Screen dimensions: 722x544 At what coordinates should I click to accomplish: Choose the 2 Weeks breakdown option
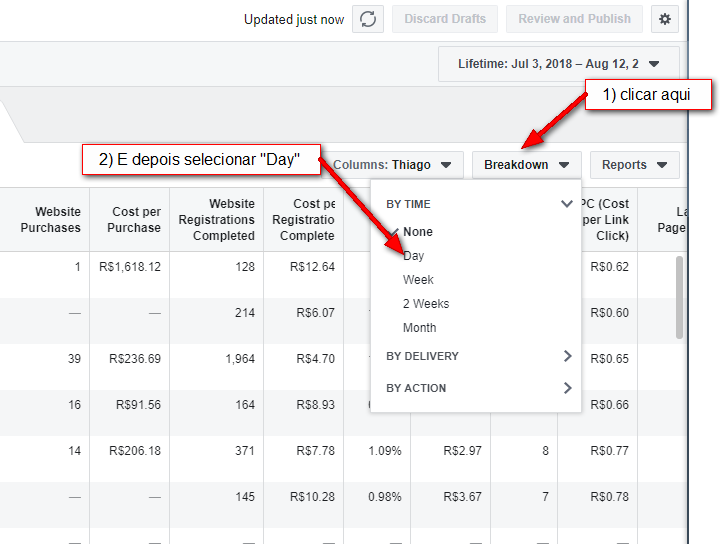[x=426, y=304]
